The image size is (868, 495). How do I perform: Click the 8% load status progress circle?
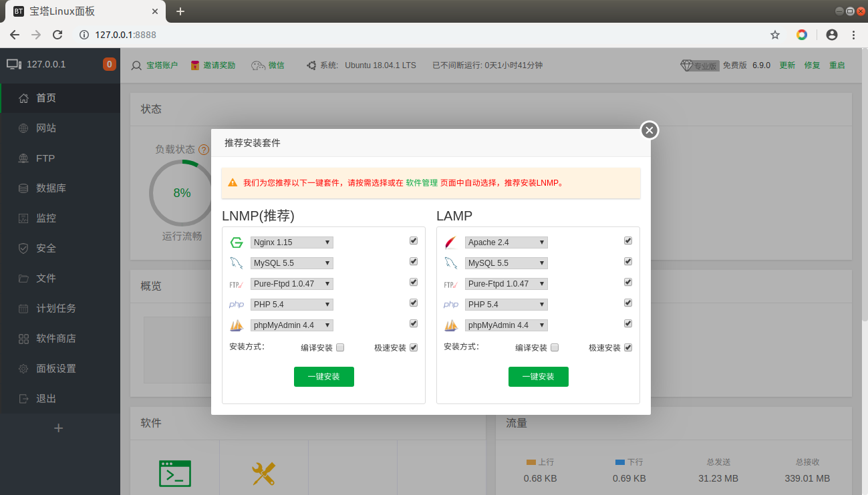[180, 192]
